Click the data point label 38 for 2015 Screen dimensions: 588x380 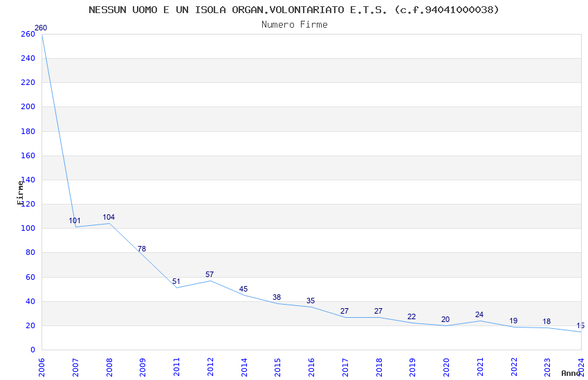tap(277, 297)
